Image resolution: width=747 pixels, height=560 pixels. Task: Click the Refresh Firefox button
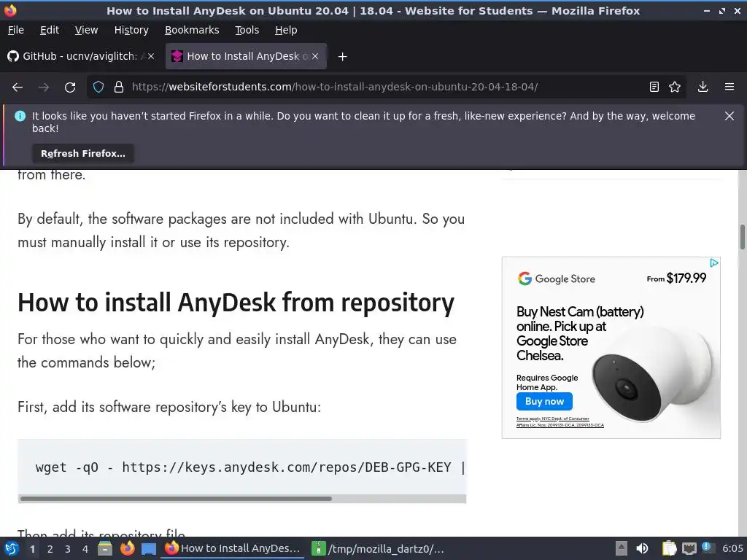click(x=83, y=153)
